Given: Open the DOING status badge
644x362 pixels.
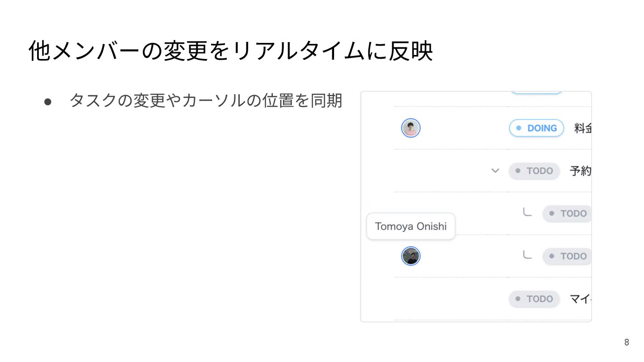Looking at the screenshot, I should tap(536, 128).
